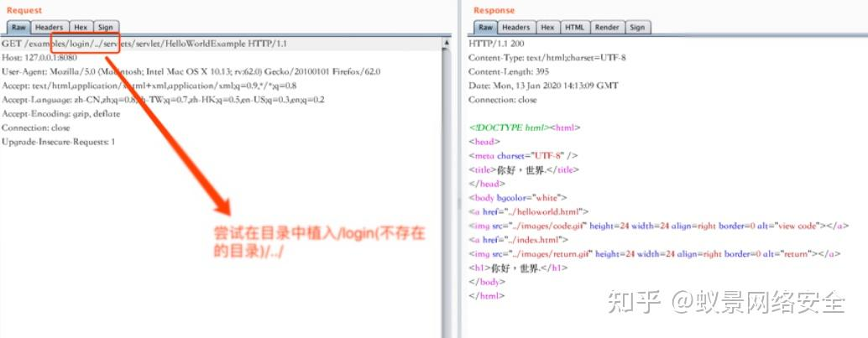Click the ../helloworld.html href line
The width and height of the screenshot is (868, 338).
(529, 211)
